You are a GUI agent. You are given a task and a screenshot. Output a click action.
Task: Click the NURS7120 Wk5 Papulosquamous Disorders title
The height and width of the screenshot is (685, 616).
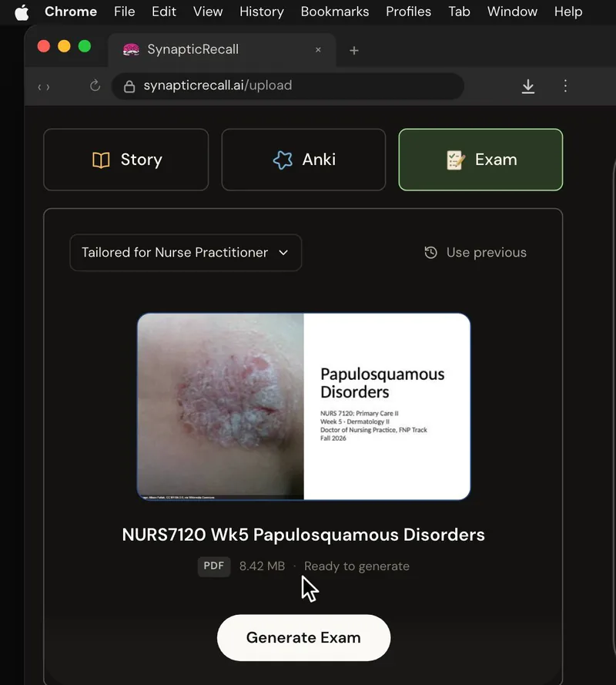[303, 535]
